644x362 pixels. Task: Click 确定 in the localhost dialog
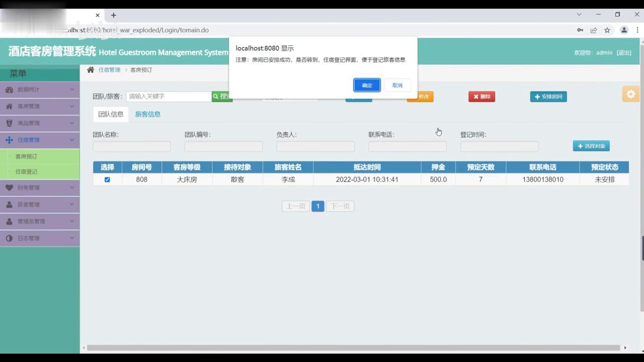pyautogui.click(x=367, y=85)
